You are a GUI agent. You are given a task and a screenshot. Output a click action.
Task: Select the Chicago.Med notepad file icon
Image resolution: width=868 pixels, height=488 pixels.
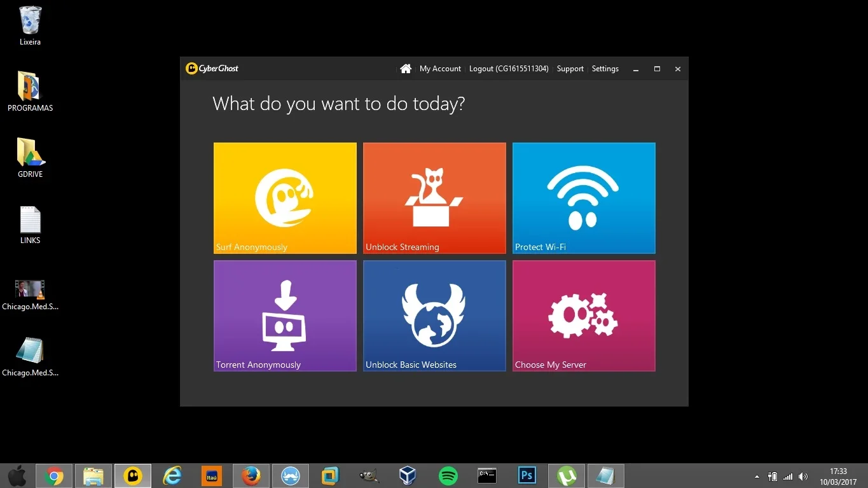[30, 356]
